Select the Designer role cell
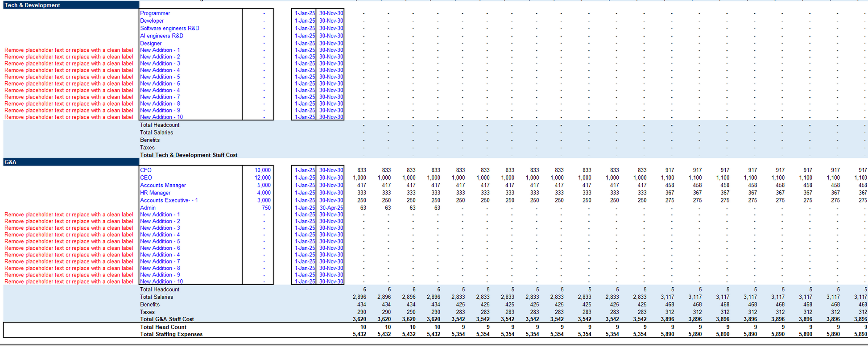Image resolution: width=868 pixels, height=347 pixels. click(151, 44)
